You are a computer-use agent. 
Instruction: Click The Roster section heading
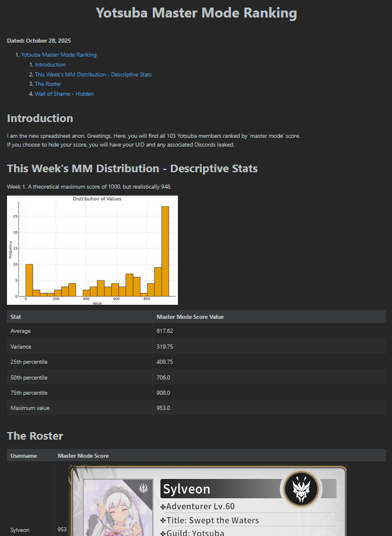[x=35, y=436]
